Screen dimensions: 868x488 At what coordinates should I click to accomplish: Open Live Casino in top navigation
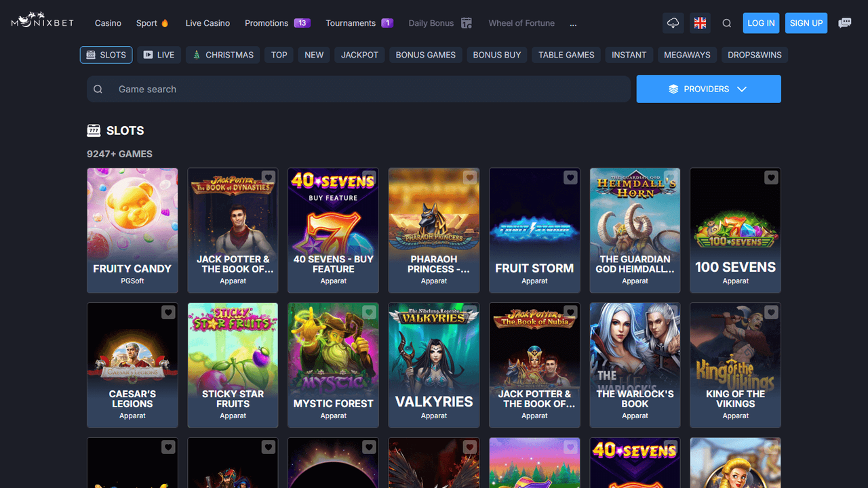point(208,23)
